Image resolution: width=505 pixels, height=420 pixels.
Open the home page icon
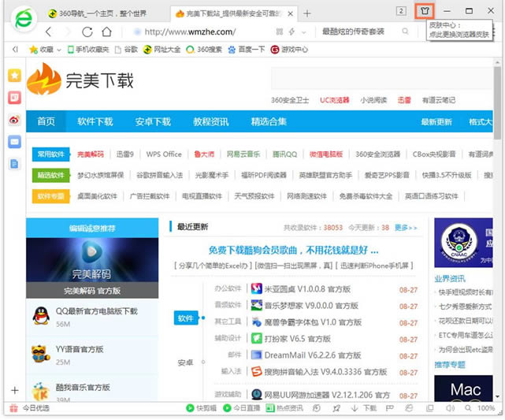(106, 32)
